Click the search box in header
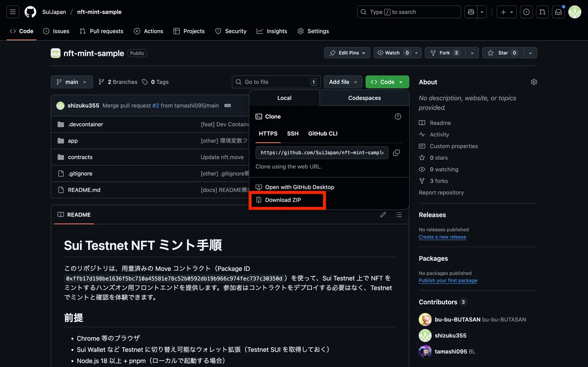The image size is (588, 367). [x=409, y=12]
